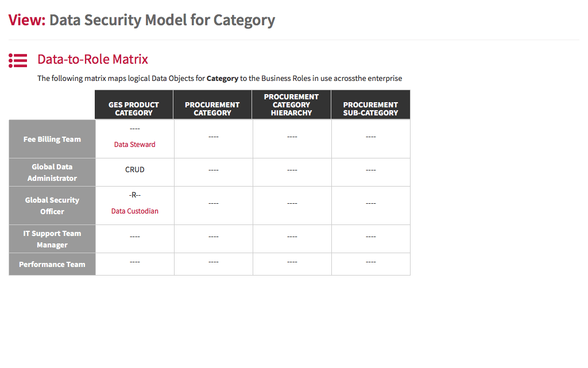Select the GES Product Category column header
Viewport: 588px width, 368px height.
point(134,104)
